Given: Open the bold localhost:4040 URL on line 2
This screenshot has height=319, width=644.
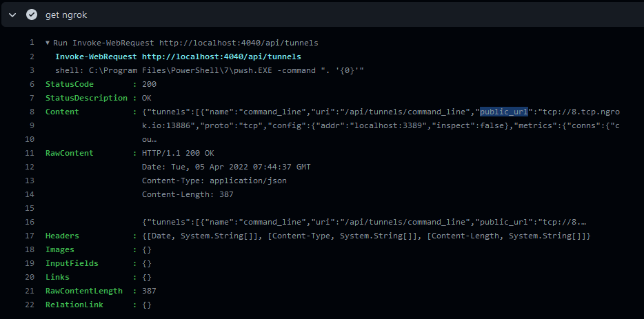Looking at the screenshot, I should point(221,56).
